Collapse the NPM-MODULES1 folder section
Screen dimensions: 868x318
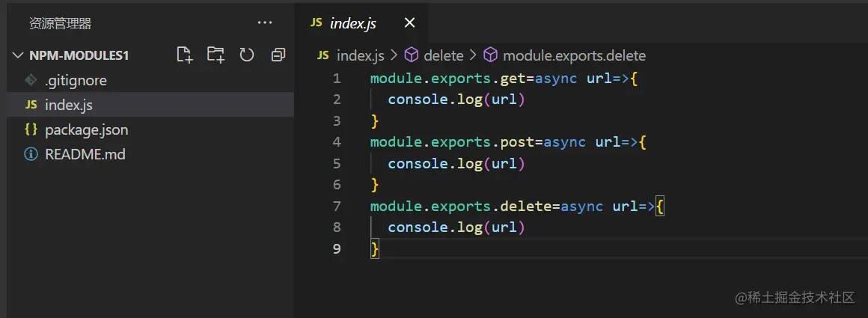[x=18, y=55]
